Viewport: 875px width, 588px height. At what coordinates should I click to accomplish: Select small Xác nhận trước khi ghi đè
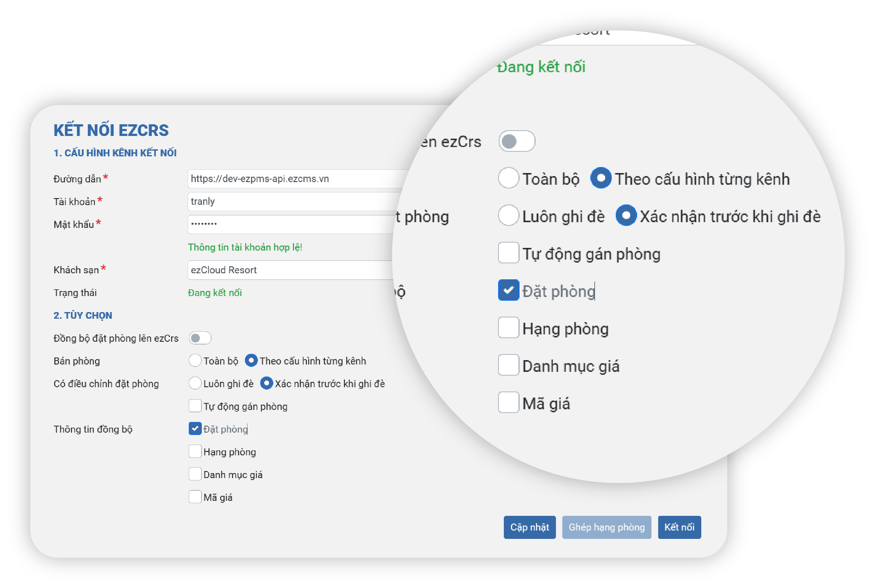click(266, 383)
